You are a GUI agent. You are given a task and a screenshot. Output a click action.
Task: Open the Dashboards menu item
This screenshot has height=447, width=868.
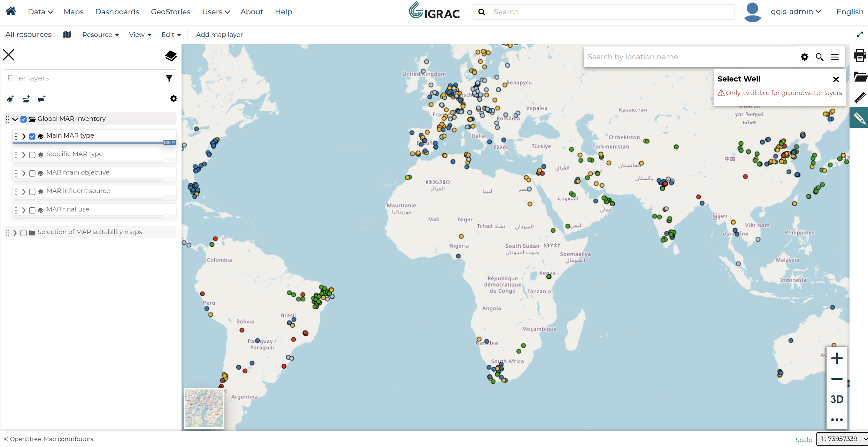pos(117,12)
